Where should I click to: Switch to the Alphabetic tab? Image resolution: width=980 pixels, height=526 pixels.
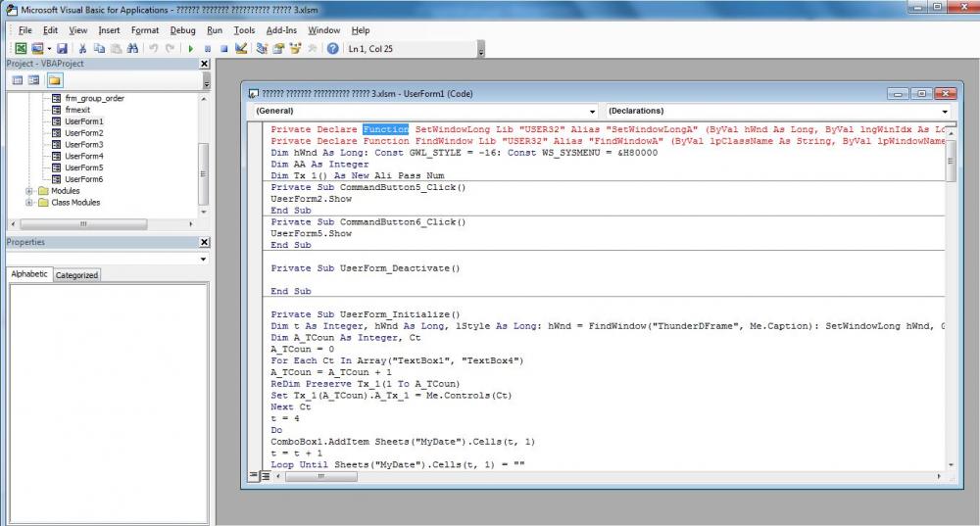(29, 274)
